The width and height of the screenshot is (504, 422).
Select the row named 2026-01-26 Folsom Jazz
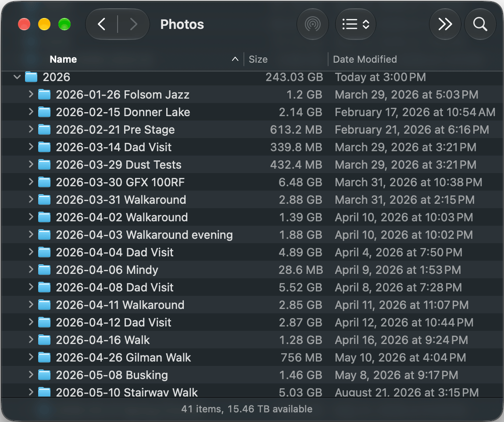pos(252,94)
